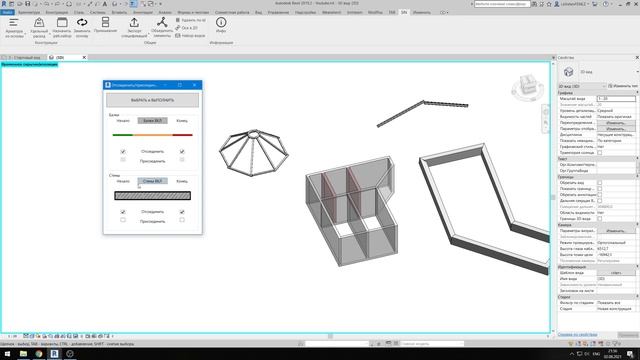
Task: Click the text 'A' tool in quick access toolbar
Action: pyautogui.click(x=104, y=4)
